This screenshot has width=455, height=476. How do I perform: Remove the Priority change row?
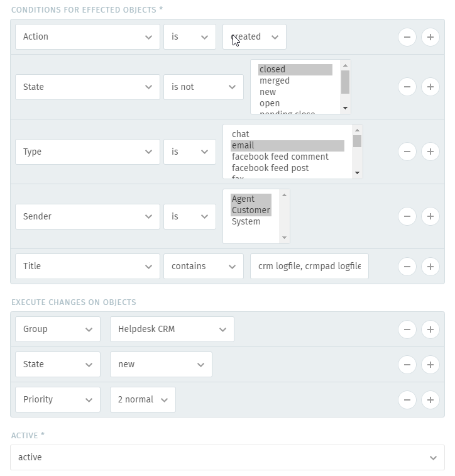407,400
